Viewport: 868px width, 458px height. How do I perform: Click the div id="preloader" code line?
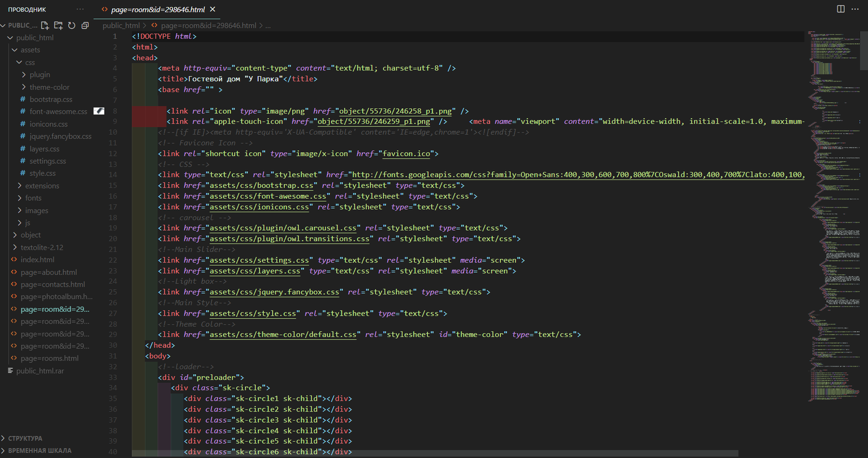coord(201,377)
